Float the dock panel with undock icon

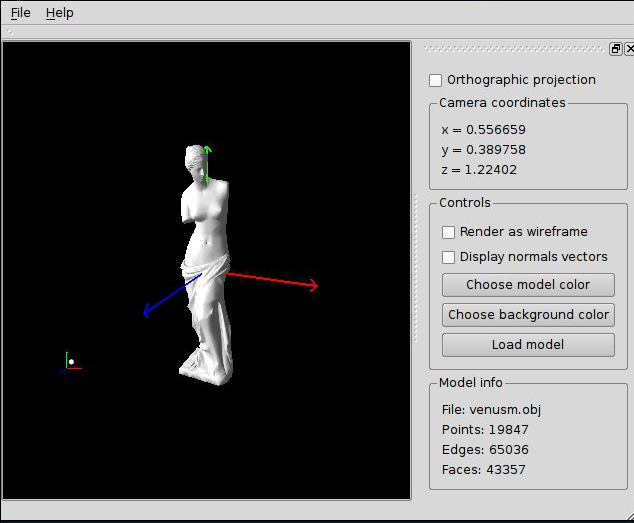[615, 49]
